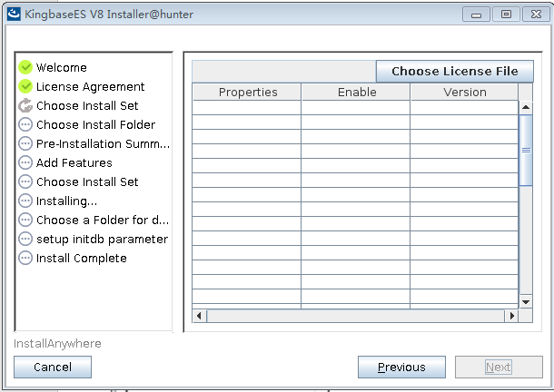Click the vertical scrollbar down arrow
The width and height of the screenshot is (554, 392).
(x=526, y=302)
